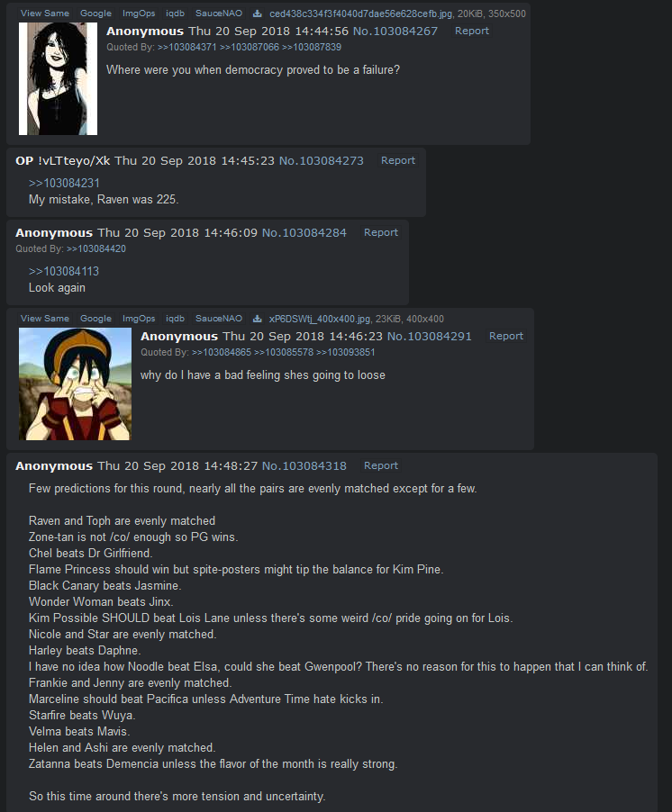Jump to quoting reply >>103087839

312,47
